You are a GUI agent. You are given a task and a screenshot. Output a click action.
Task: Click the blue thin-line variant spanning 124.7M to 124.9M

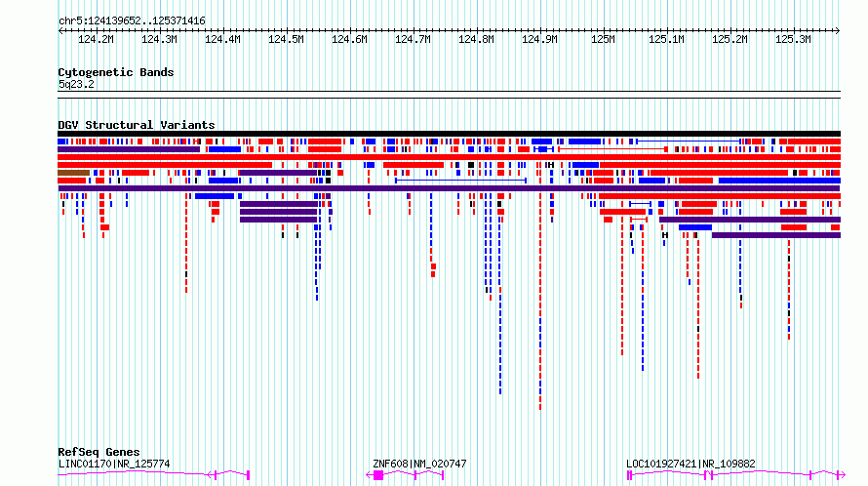point(460,181)
